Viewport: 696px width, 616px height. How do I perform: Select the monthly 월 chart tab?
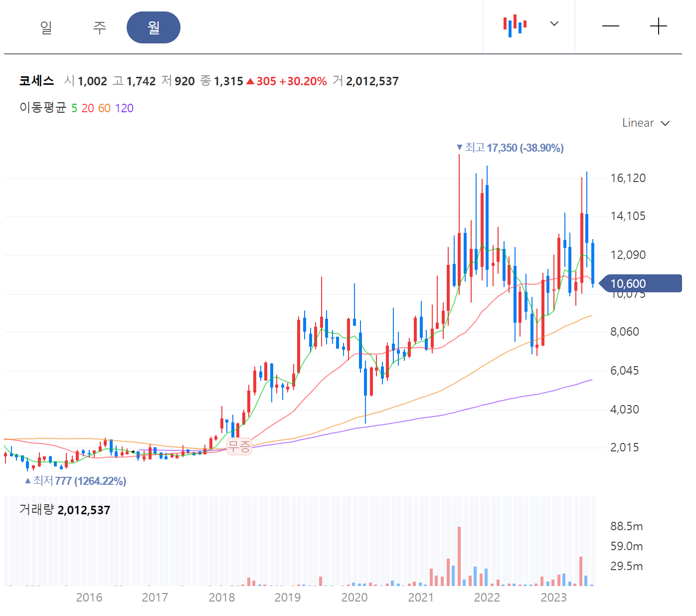[154, 27]
